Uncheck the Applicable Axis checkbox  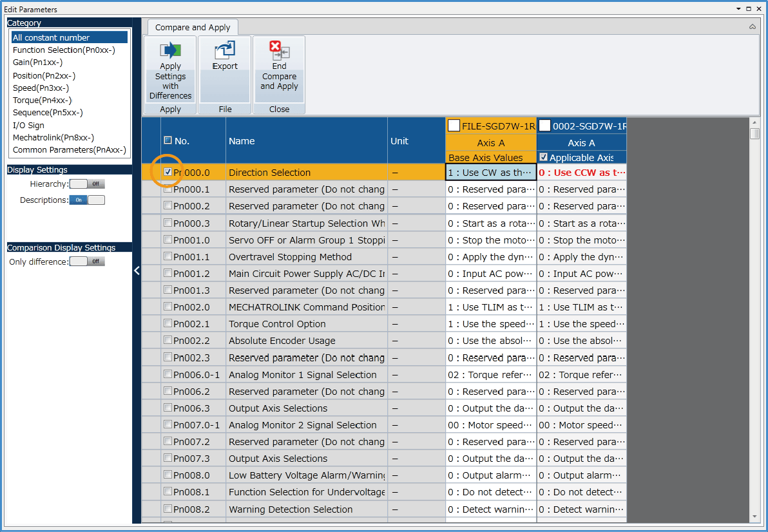coord(544,157)
